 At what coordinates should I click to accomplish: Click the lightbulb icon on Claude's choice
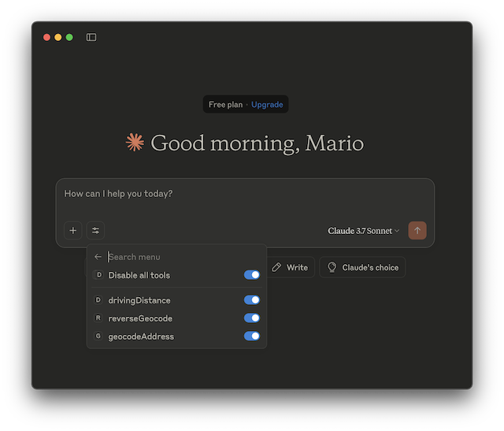click(332, 267)
